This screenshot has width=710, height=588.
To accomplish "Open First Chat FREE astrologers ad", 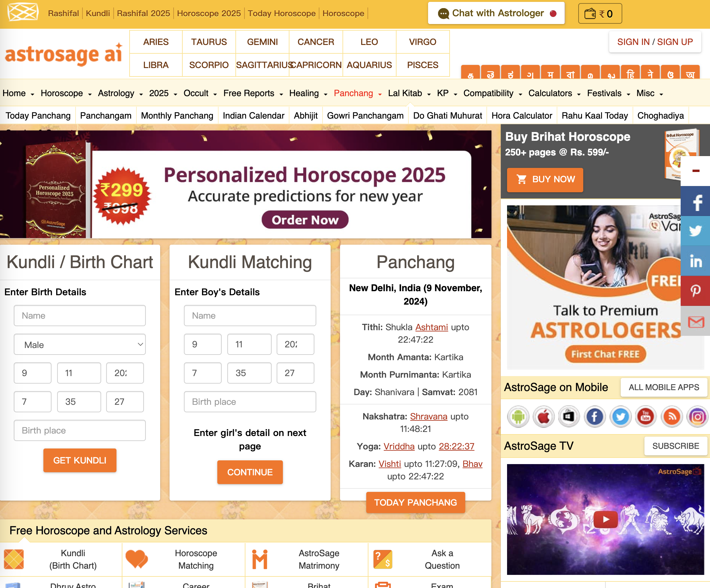I will coord(605,354).
